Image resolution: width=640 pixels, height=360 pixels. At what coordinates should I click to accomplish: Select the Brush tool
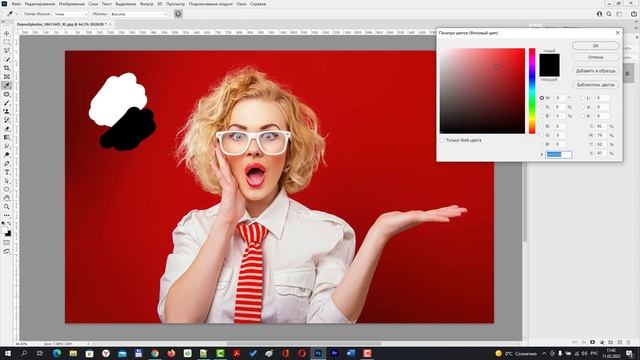point(7,103)
